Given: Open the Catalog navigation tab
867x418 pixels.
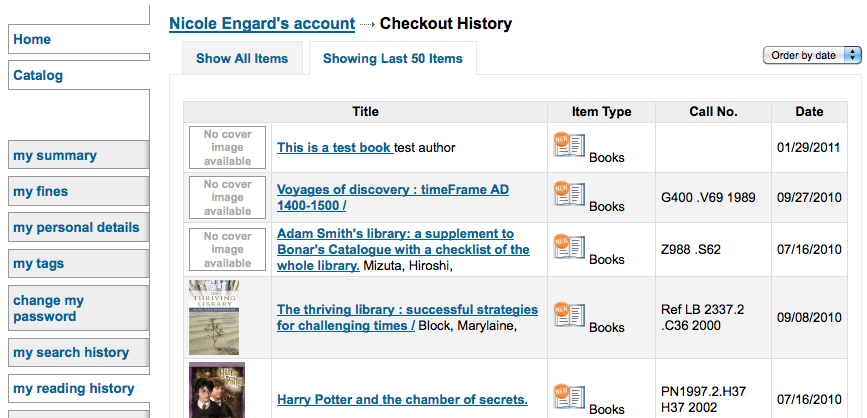Looking at the screenshot, I should (x=79, y=75).
